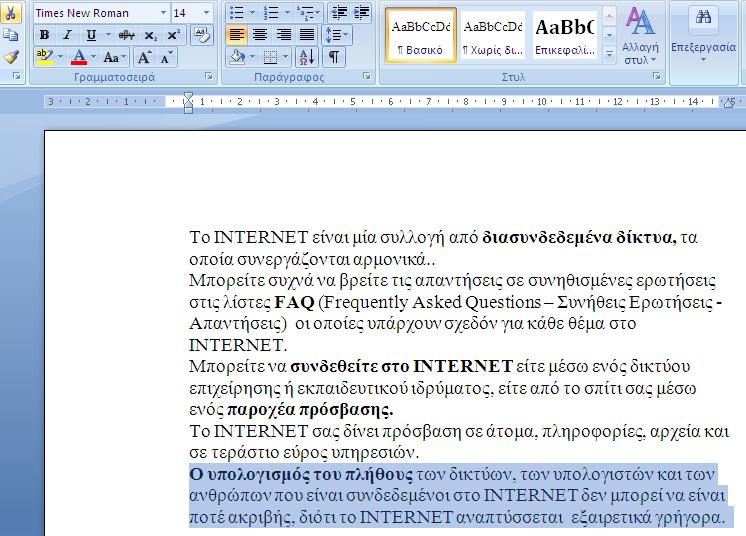Apply the red font color
Viewport: 746px width, 536px height.
(79, 58)
